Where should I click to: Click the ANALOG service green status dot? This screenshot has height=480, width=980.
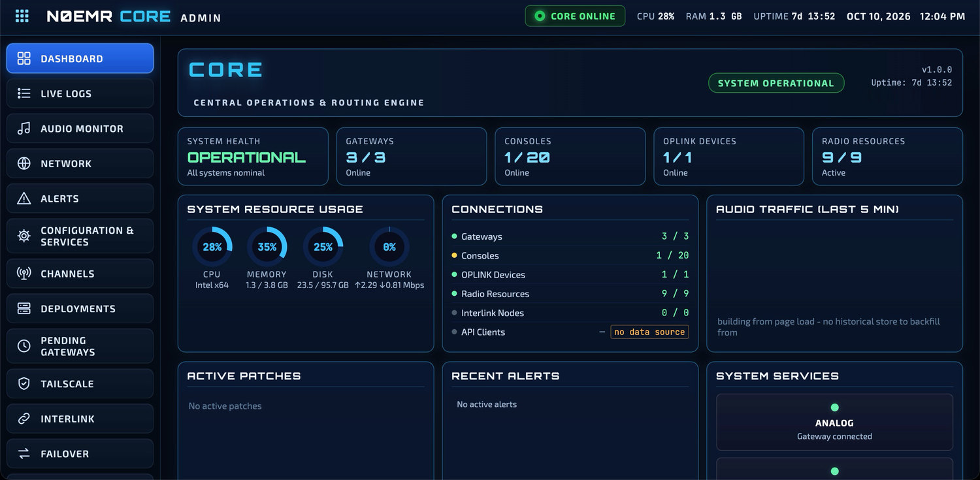[834, 408]
